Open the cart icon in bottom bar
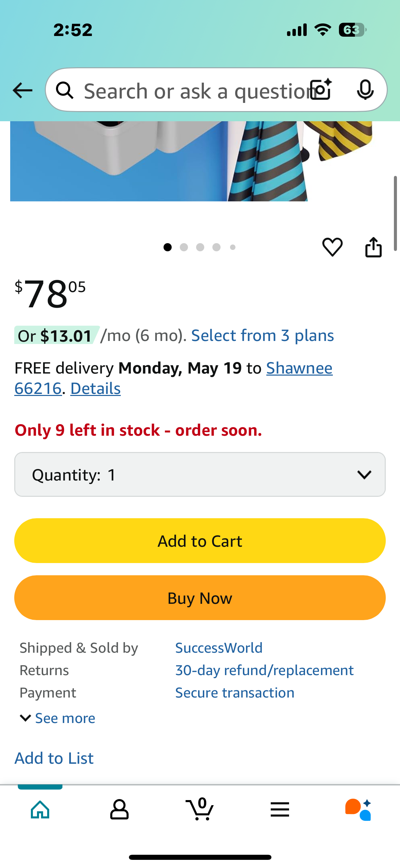 (x=200, y=809)
